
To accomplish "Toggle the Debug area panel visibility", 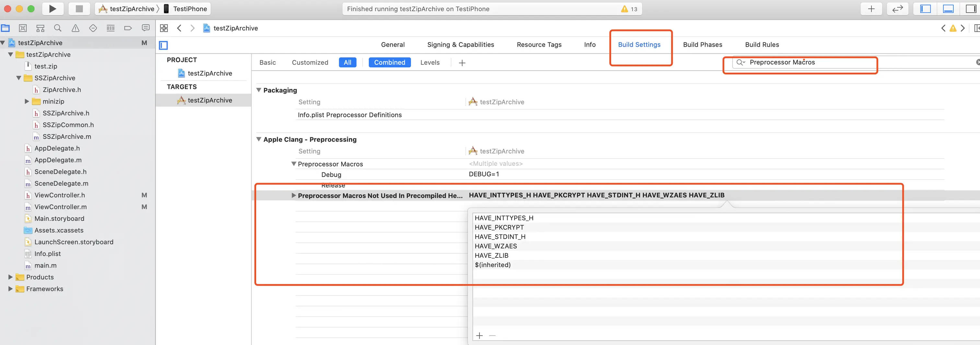I will pyautogui.click(x=948, y=9).
